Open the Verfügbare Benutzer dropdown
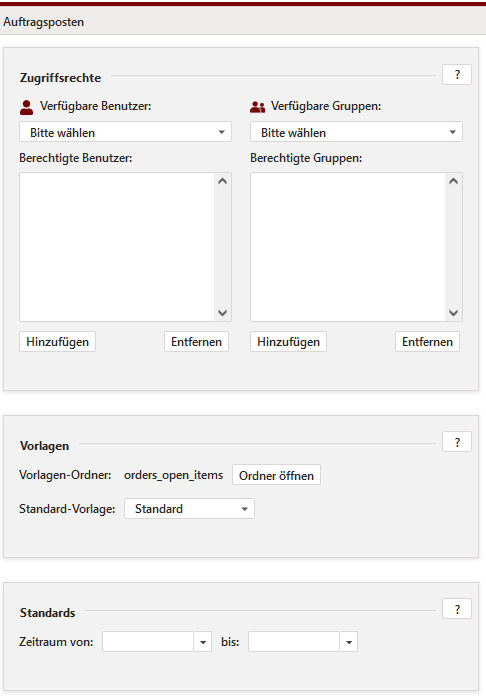Image resolution: width=486 pixels, height=698 pixels. [x=126, y=132]
